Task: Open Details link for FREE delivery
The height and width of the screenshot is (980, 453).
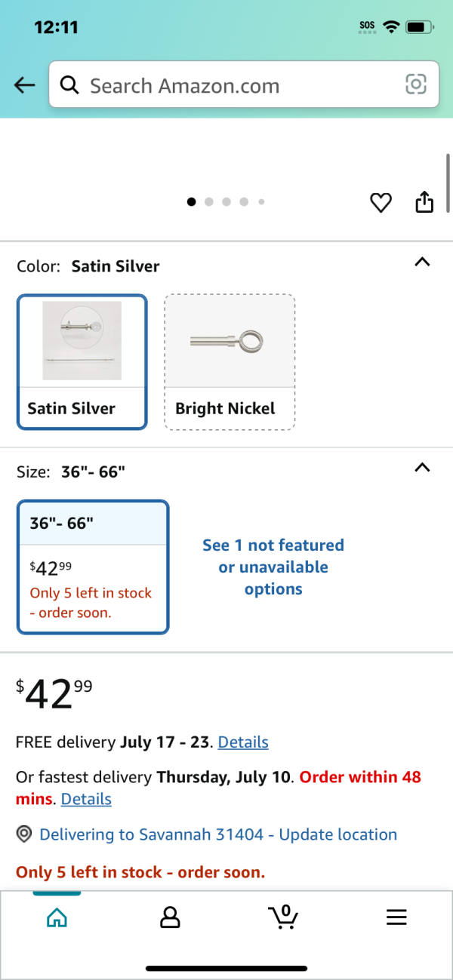Action: pyautogui.click(x=243, y=742)
